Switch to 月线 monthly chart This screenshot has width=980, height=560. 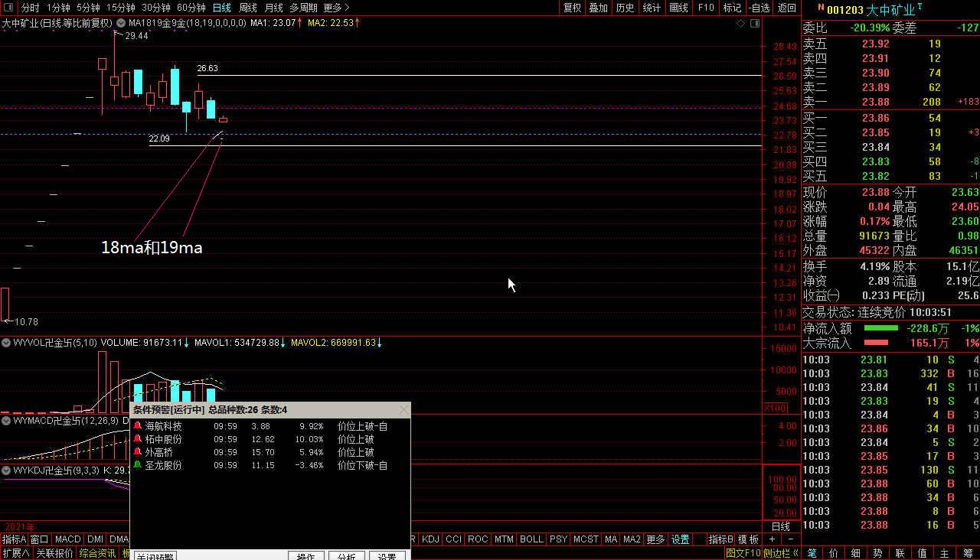point(273,8)
